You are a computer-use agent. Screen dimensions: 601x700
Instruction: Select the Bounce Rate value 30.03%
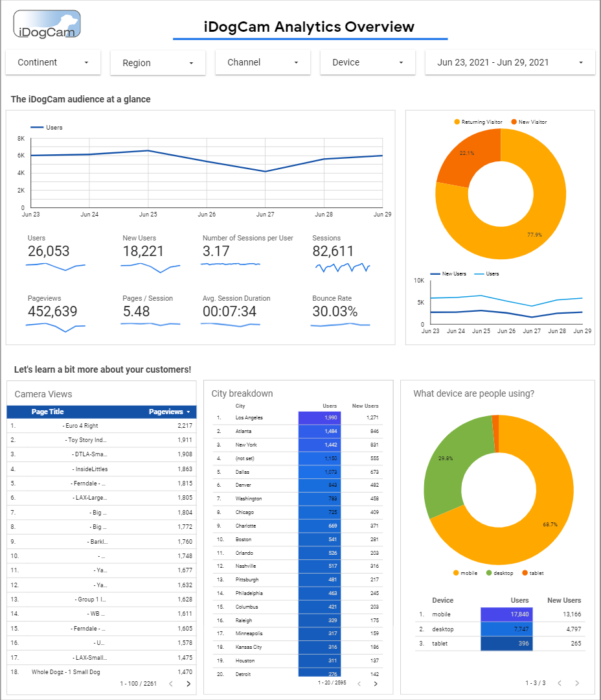(x=335, y=311)
